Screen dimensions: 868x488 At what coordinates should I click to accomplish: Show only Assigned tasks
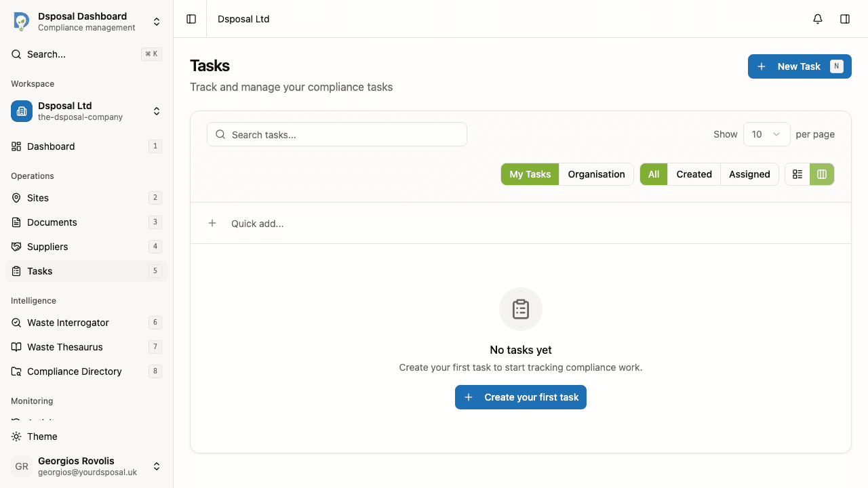(749, 174)
